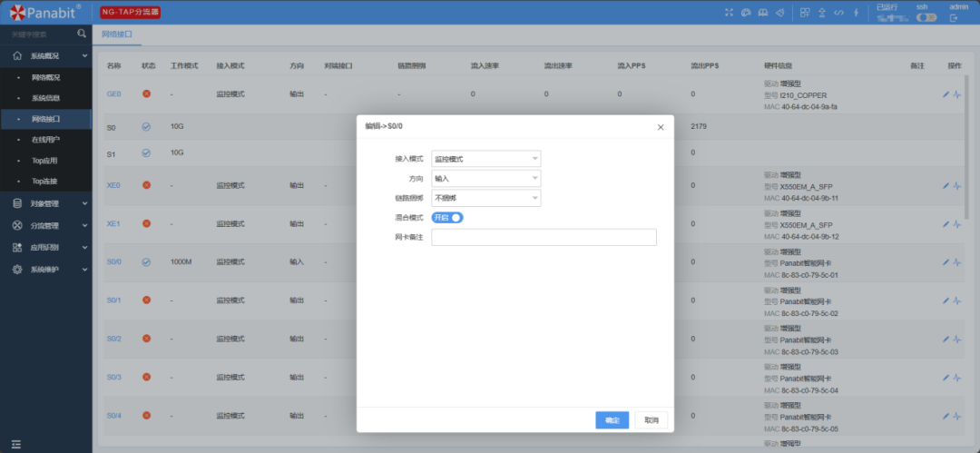
Task: Click the blue check status icon of S0/0
Action: click(146, 262)
